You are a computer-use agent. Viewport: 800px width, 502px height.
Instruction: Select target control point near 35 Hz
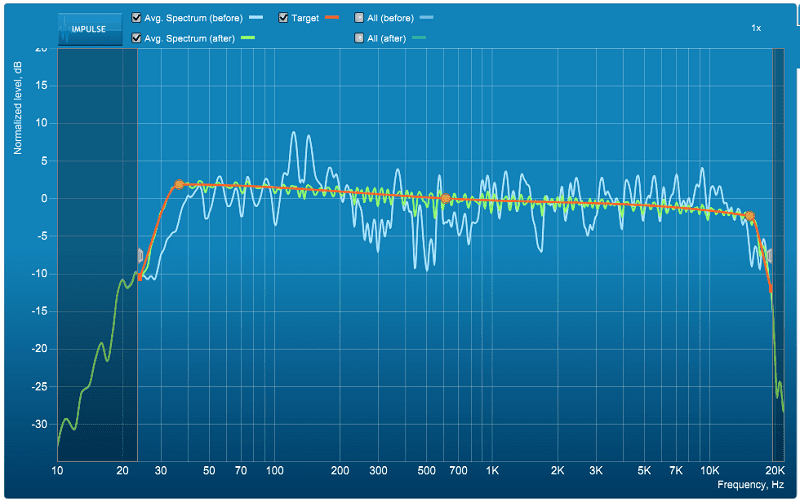point(179,184)
